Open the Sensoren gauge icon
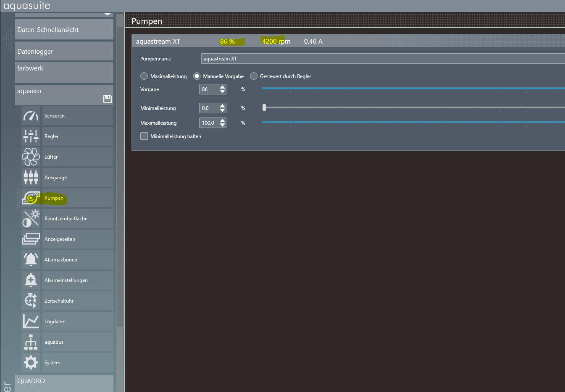Viewport: 565px width, 392px height. click(x=31, y=116)
